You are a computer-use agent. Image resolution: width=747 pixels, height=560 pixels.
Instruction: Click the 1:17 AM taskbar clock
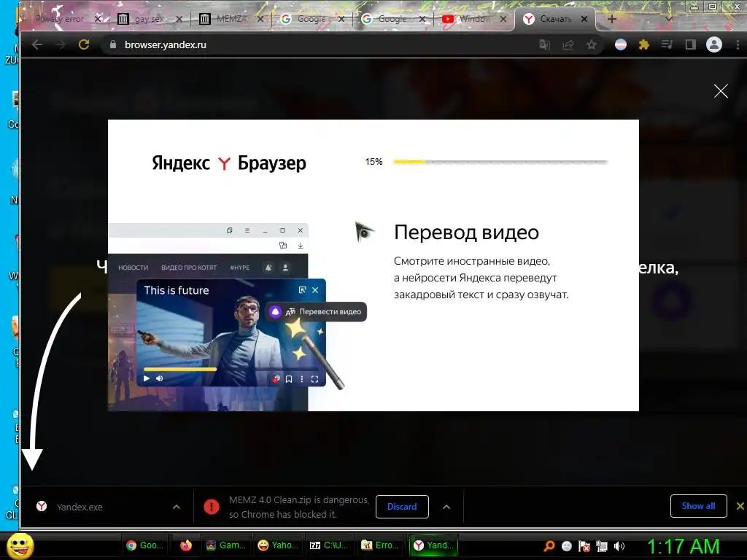683,546
